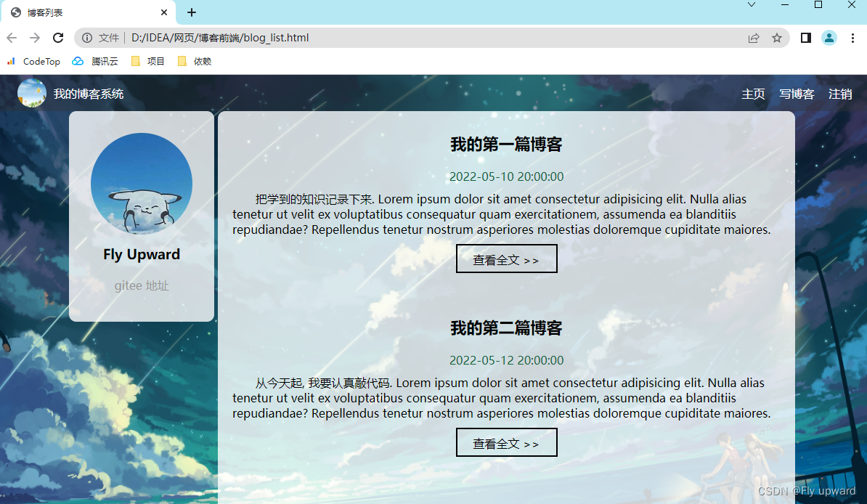Select the 博客列表 browser tab
The image size is (867, 504).
[89, 12]
